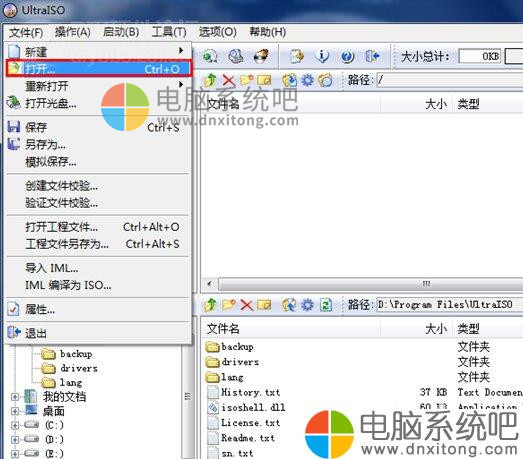Click the 大小总计 0KB field
This screenshot has height=459, width=523.
(x=480, y=56)
